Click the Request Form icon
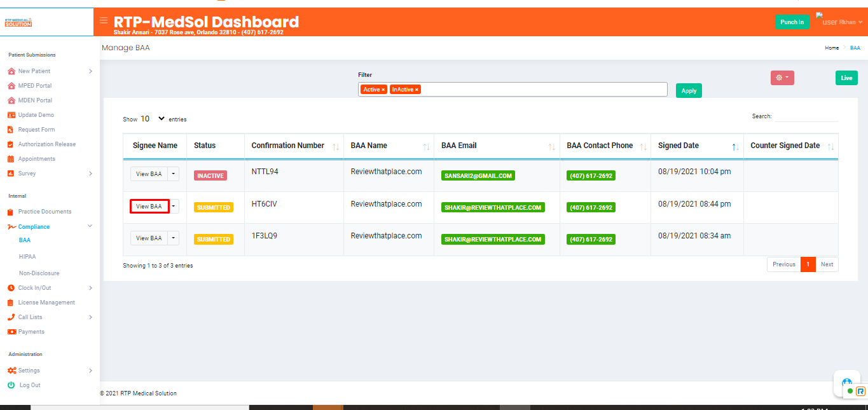The width and height of the screenshot is (868, 410). (11, 130)
